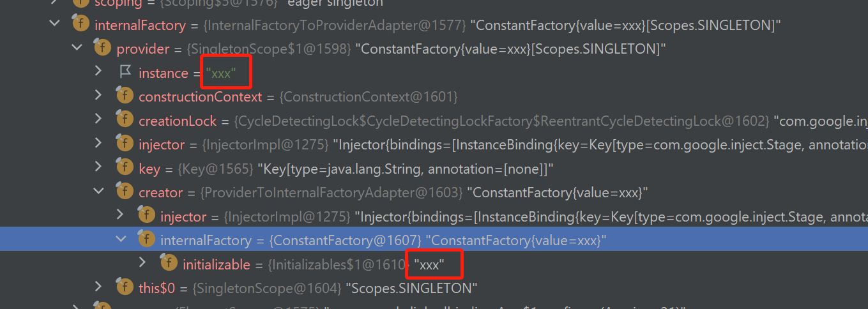Image resolution: width=868 pixels, height=309 pixels.
Task: Click the flag icon beside instance
Action: coord(125,72)
